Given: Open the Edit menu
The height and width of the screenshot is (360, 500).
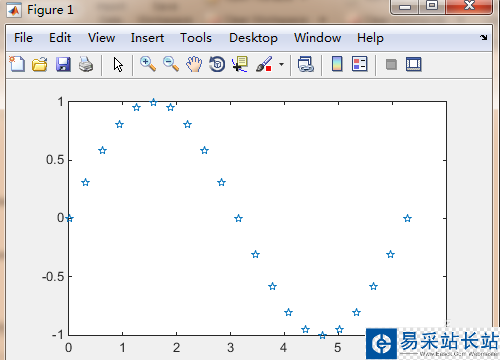Looking at the screenshot, I should (60, 38).
